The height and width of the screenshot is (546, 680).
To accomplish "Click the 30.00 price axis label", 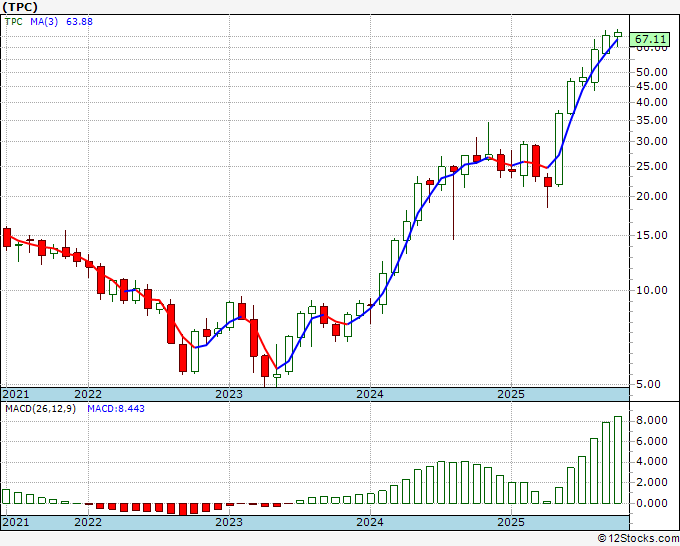I will (652, 141).
